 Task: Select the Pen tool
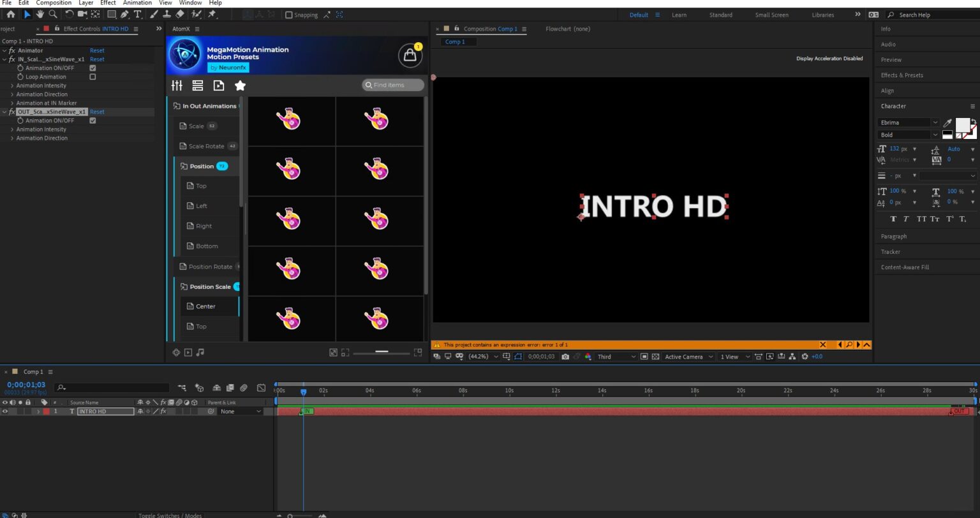tap(124, 14)
